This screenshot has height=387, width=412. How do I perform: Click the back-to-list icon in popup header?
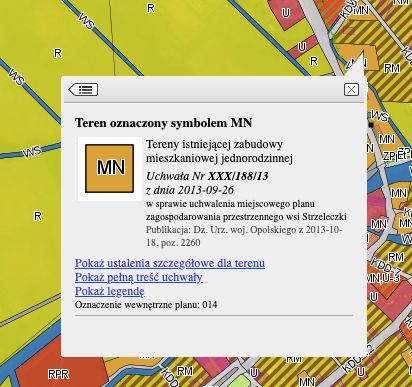click(83, 89)
